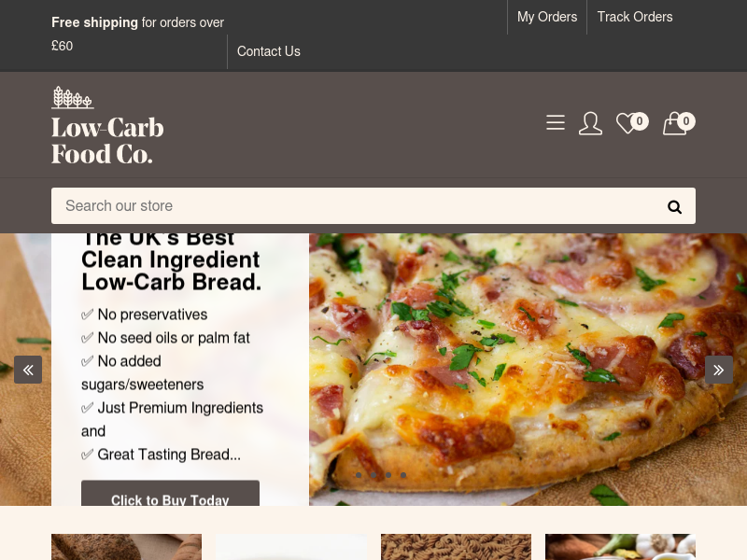Open the hamburger menu icon

click(556, 122)
